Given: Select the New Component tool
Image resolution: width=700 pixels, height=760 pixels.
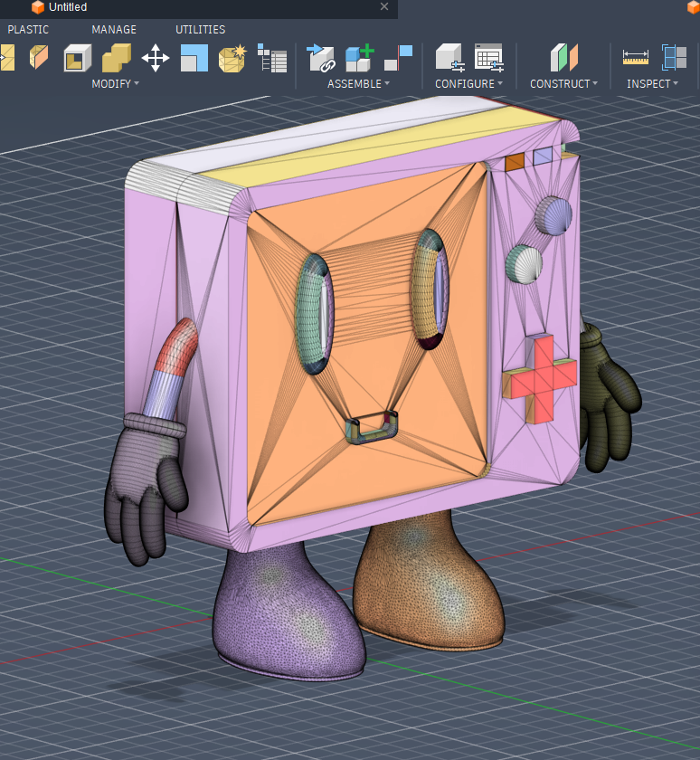Looking at the screenshot, I should (360, 58).
